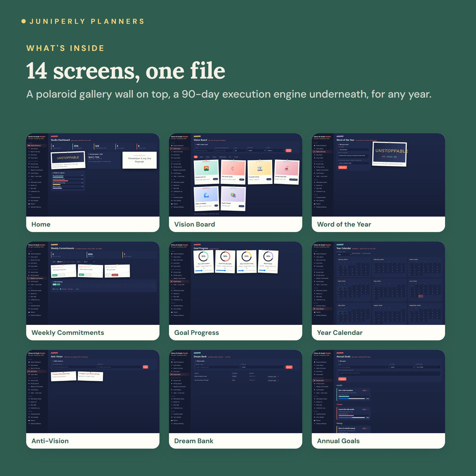The height and width of the screenshot is (476, 476).
Task: Click UNSTOPPABLE polaroid in Word of the Year preview
Action: 390,154
